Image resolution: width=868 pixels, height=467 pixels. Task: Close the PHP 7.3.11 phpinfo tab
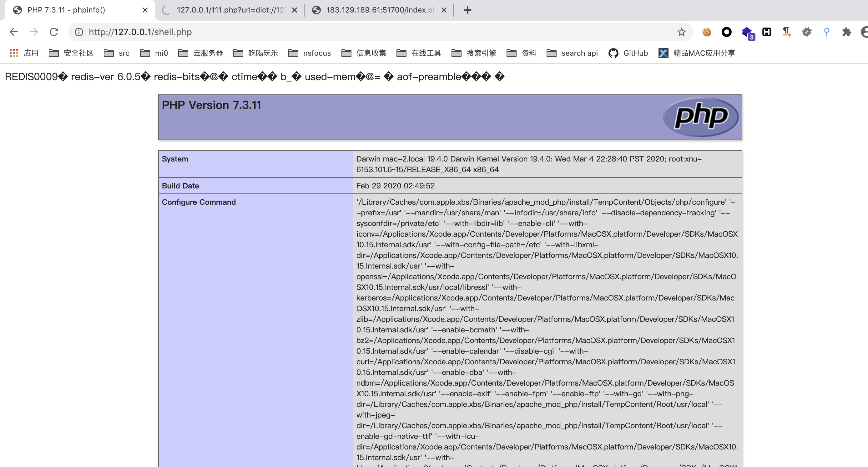[145, 10]
